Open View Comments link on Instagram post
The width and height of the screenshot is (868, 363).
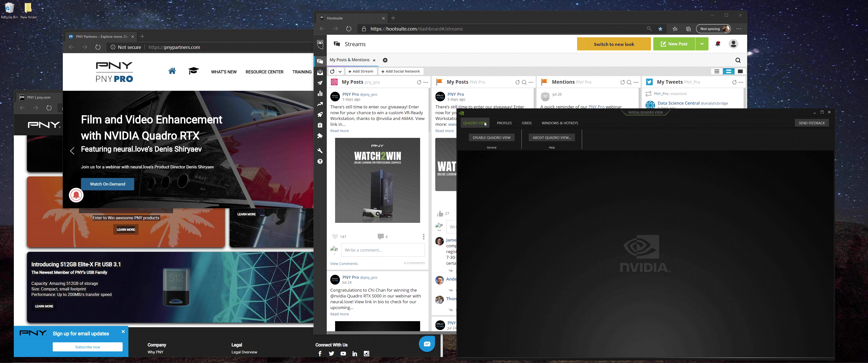click(x=344, y=264)
